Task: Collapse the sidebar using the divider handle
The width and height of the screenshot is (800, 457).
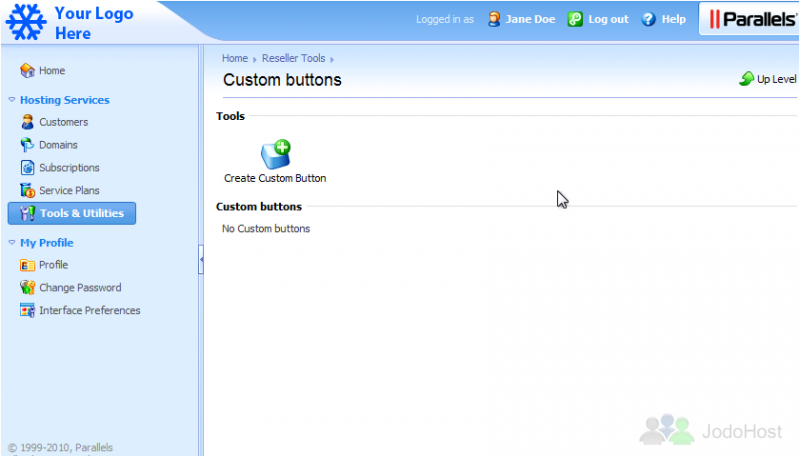Action: pyautogui.click(x=201, y=260)
